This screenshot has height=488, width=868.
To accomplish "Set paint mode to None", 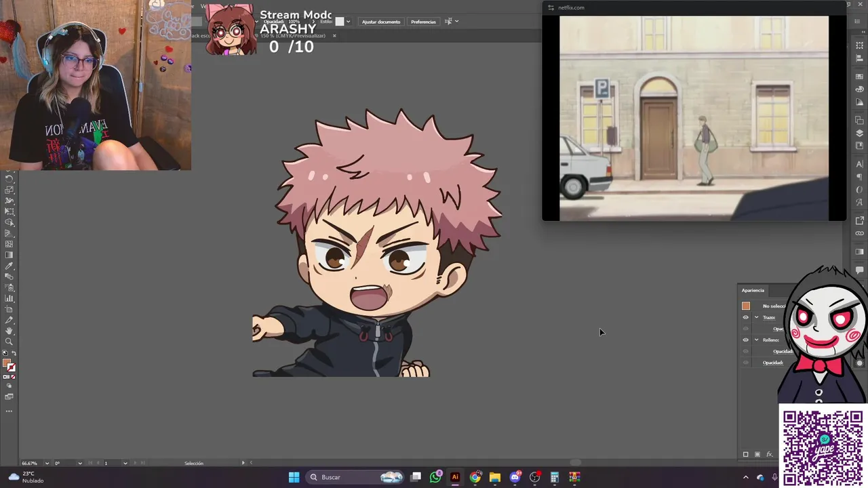I will (x=14, y=377).
